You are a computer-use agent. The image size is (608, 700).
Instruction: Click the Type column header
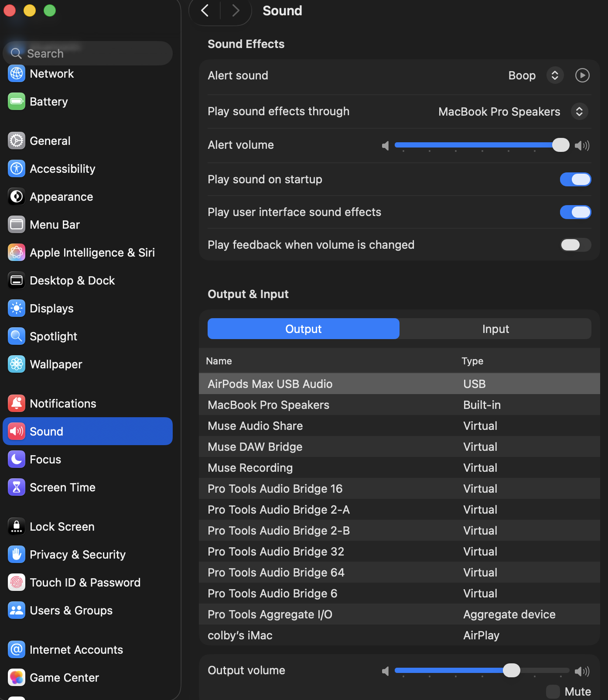click(472, 361)
